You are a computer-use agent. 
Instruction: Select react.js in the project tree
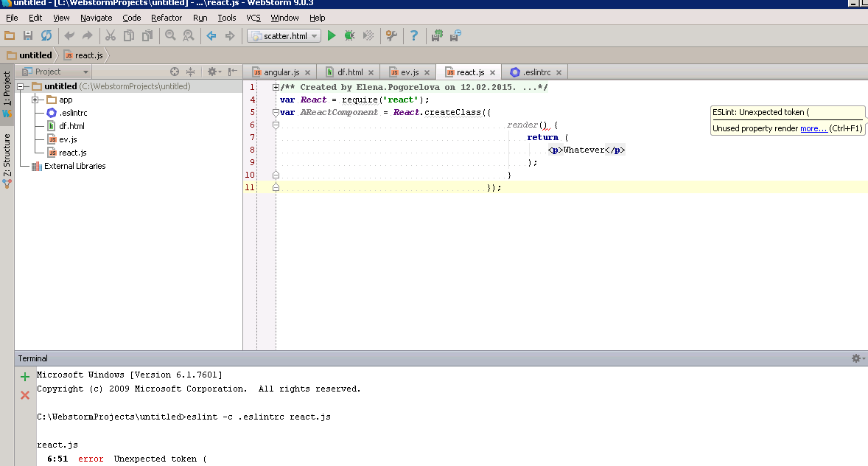point(72,153)
